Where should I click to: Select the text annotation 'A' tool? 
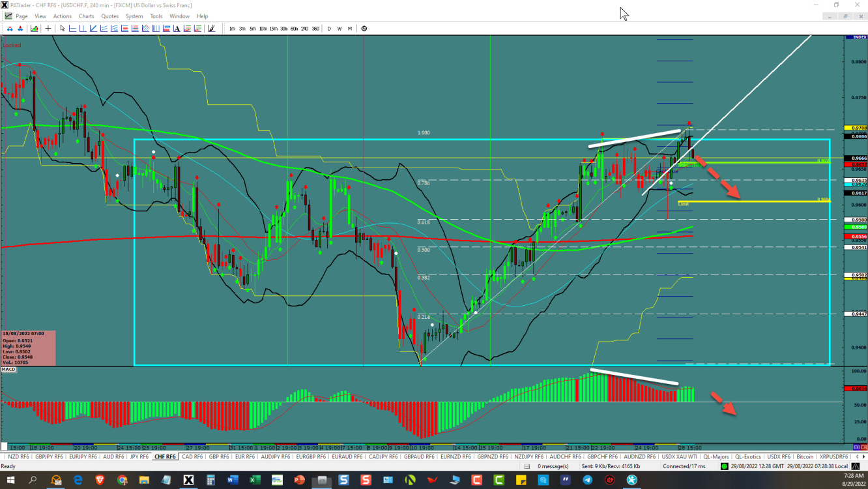pyautogui.click(x=177, y=28)
